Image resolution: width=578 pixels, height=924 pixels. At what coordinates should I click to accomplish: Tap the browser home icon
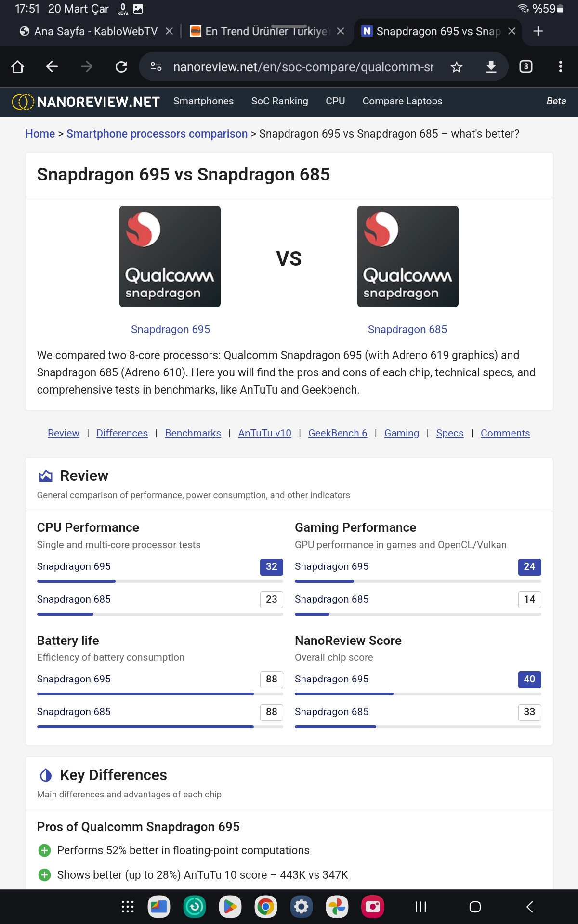pos(17,66)
